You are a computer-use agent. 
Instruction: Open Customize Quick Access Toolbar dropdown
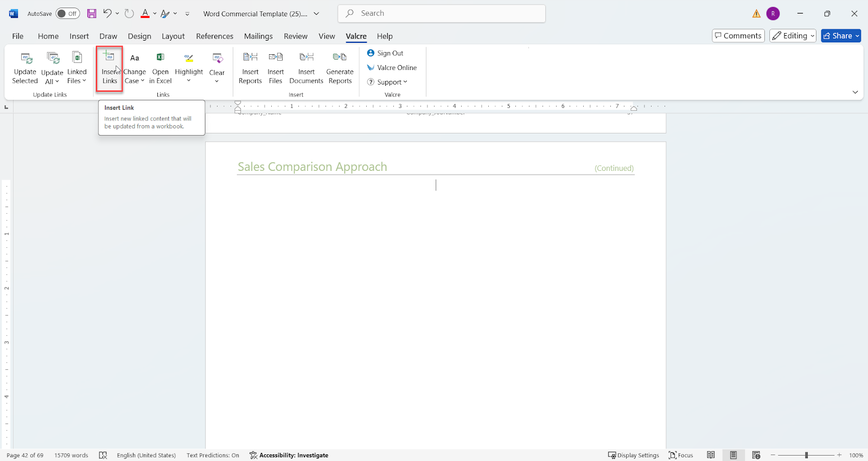coord(187,14)
